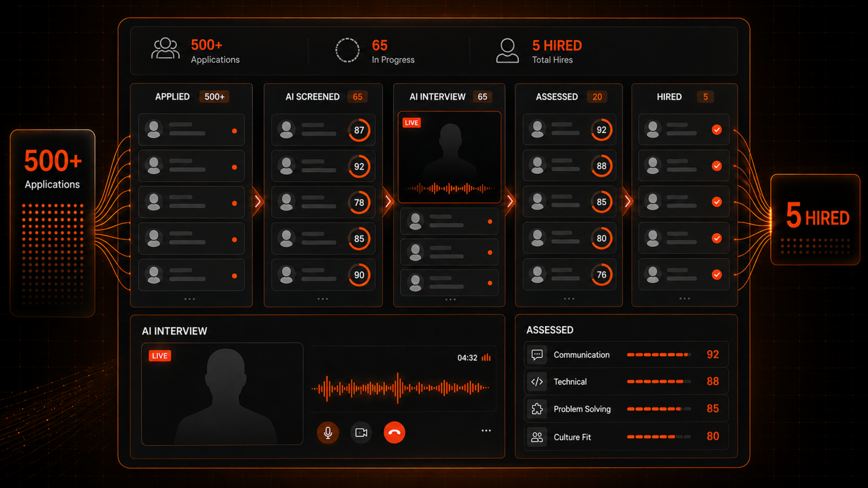Click the Total Hires person icon
This screenshot has width=868, height=488.
[507, 50]
